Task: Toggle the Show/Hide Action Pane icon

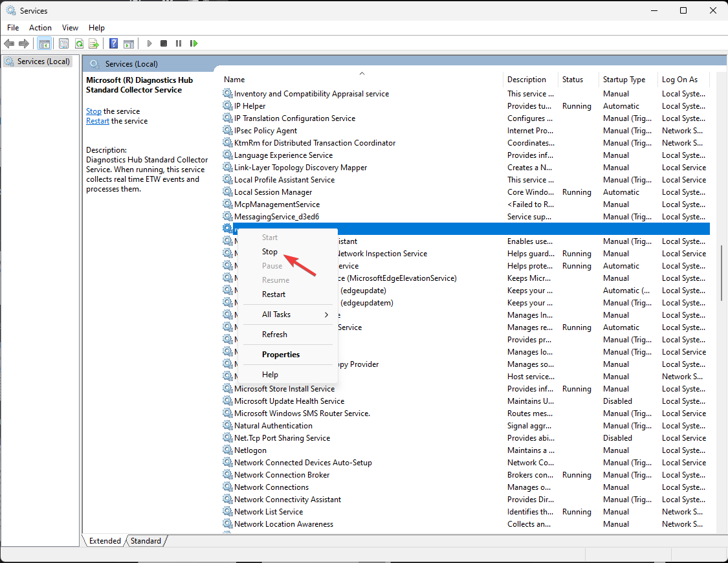Action: [x=129, y=43]
